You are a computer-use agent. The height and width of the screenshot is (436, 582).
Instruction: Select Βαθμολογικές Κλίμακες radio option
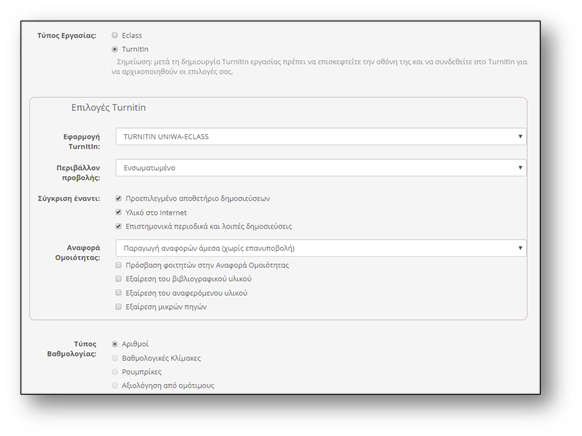click(x=115, y=358)
